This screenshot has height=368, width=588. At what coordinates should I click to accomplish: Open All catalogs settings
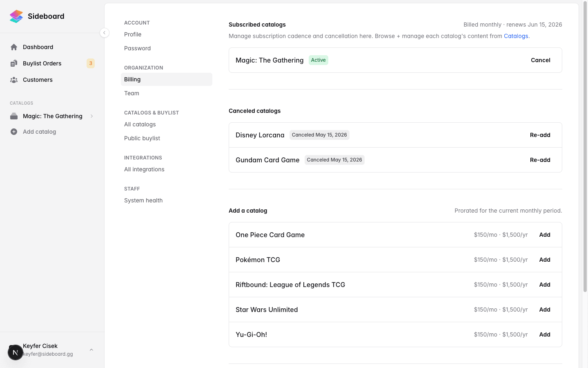coord(167,124)
